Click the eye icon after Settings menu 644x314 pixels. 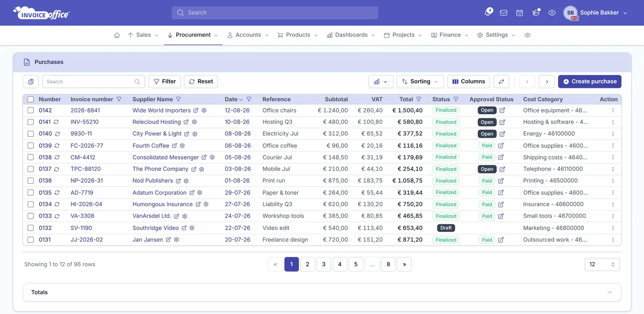tap(528, 35)
